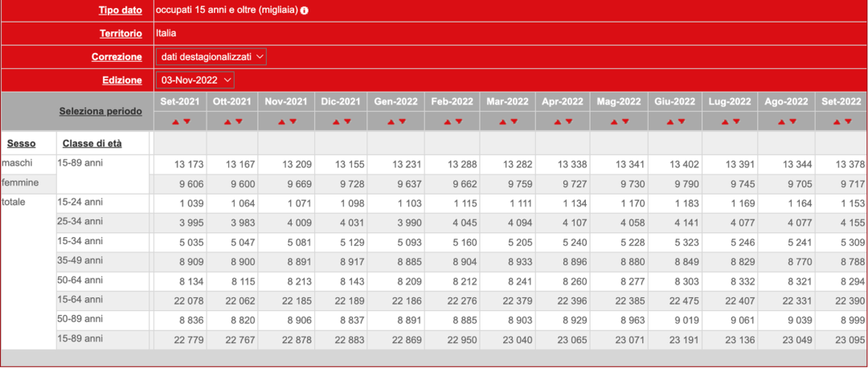This screenshot has height=368, width=868.
Task: Sort Mag-2022 column descending with down arrow
Action: (x=625, y=122)
